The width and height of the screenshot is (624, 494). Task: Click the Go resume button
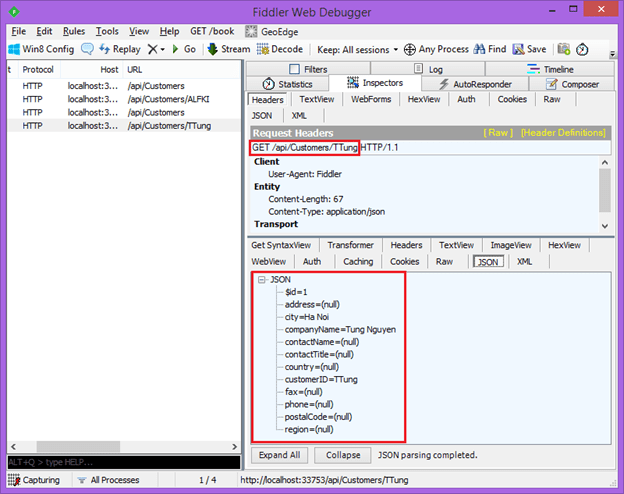(184, 49)
